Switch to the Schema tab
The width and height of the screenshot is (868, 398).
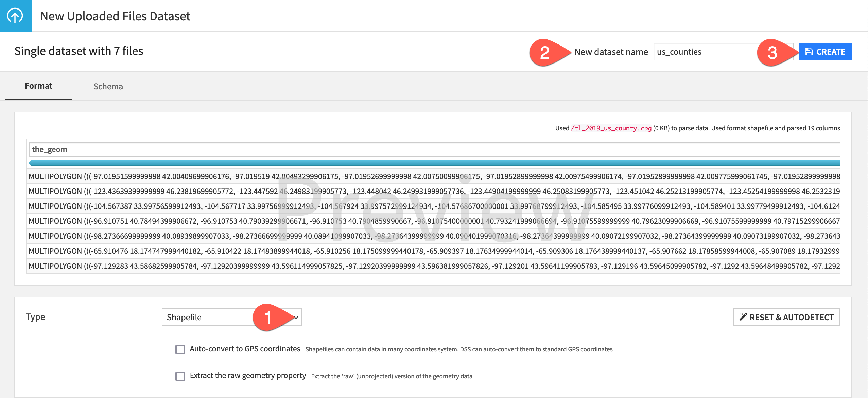108,86
